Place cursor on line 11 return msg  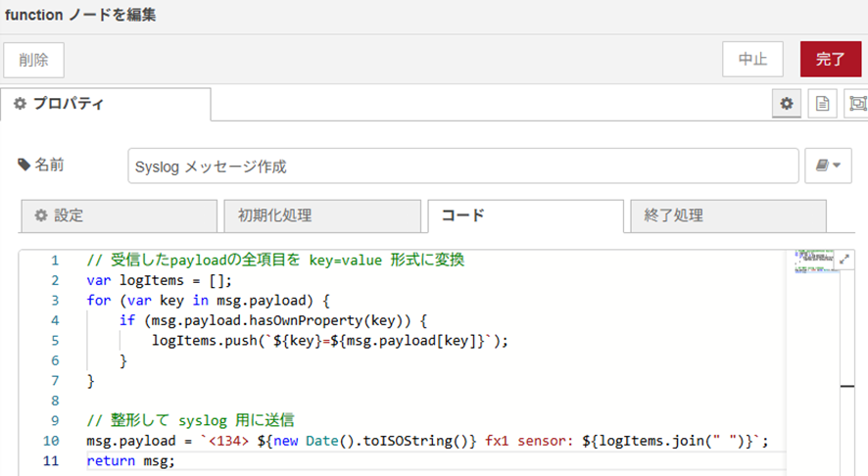click(130, 460)
